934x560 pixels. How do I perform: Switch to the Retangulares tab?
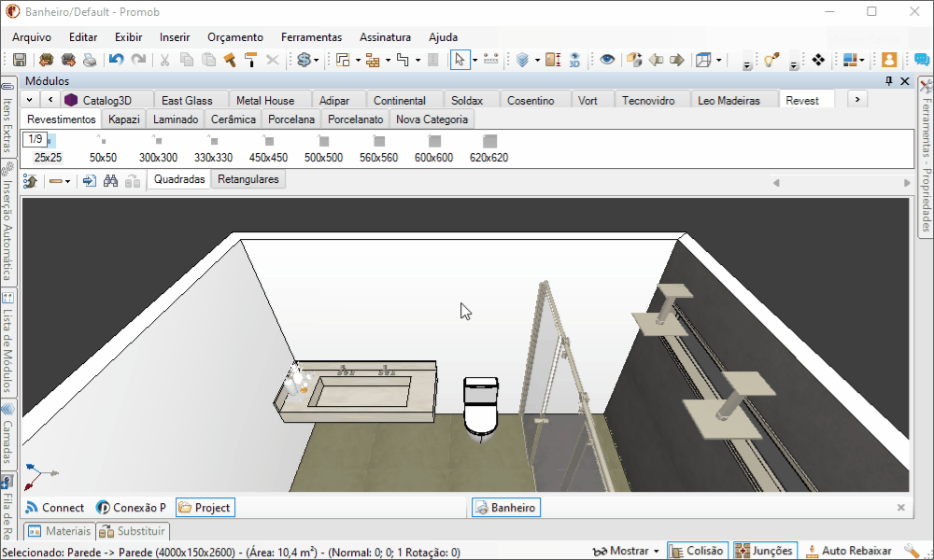tap(248, 179)
